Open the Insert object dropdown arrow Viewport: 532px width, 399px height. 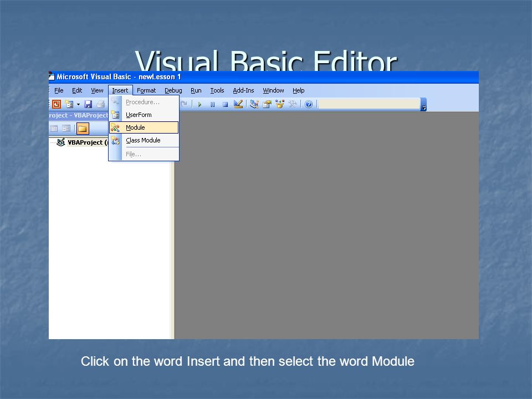78,105
